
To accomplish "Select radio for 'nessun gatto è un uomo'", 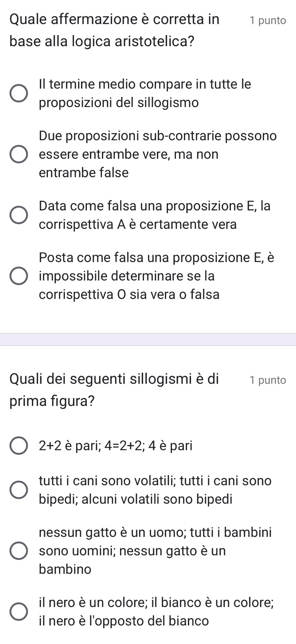I will point(18,551).
